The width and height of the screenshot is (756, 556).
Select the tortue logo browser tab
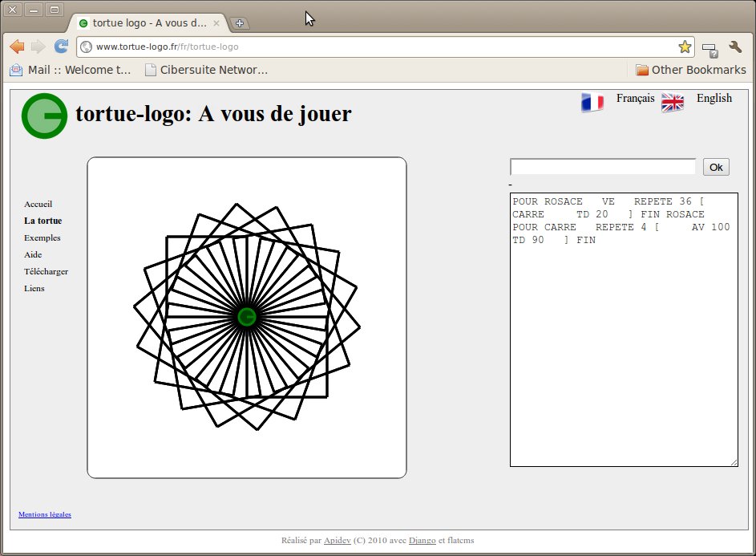point(149,22)
